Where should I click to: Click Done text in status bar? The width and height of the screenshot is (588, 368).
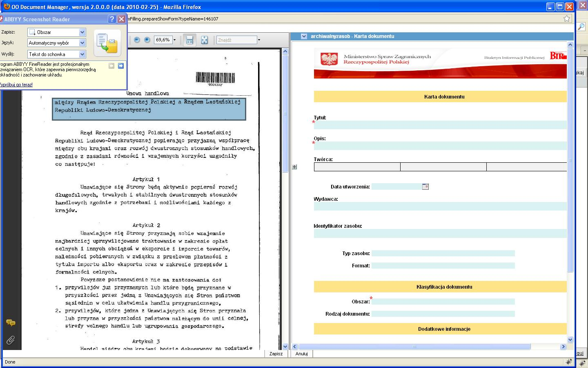(x=10, y=362)
